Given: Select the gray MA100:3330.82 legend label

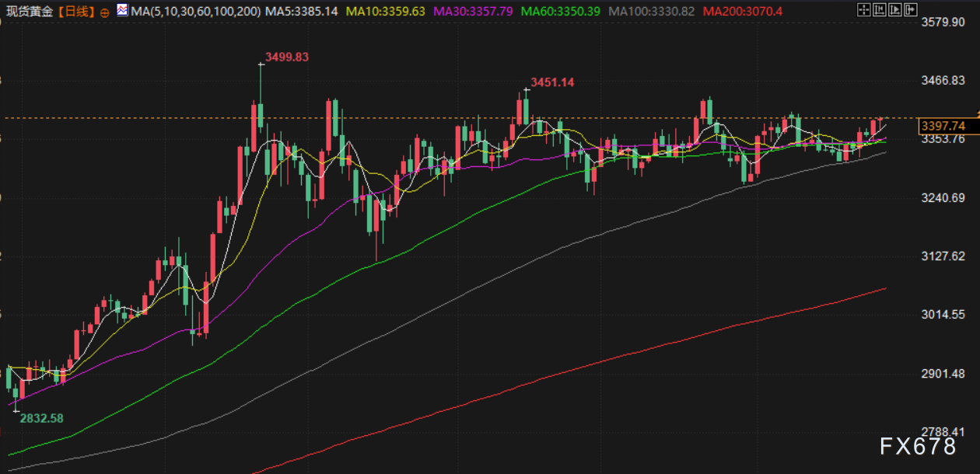Looking at the screenshot, I should [652, 12].
